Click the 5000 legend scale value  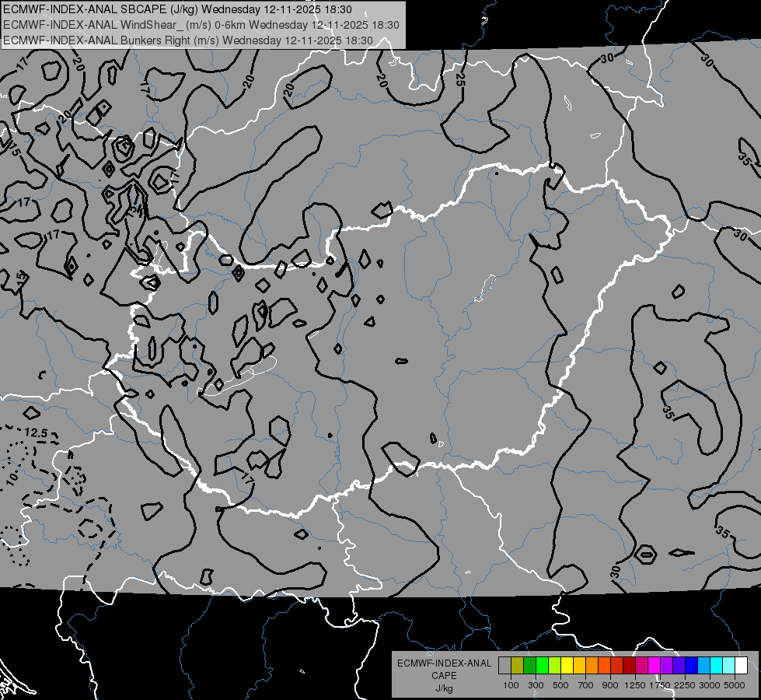point(735,685)
